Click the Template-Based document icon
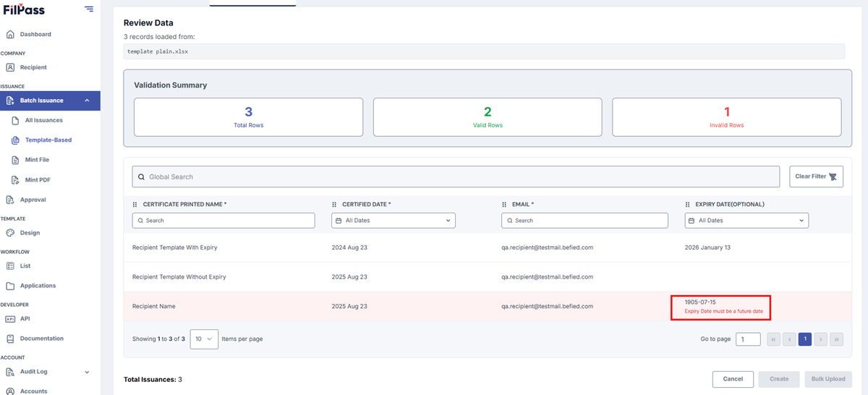 [16, 140]
